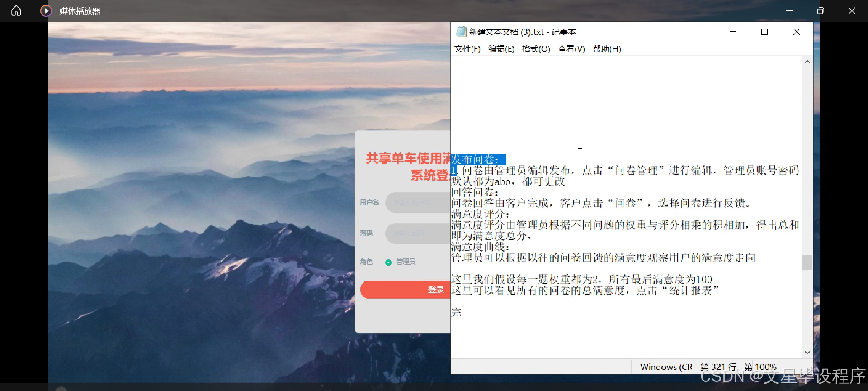Go to media player home icon
The height and width of the screenshot is (391, 868).
[x=16, y=11]
